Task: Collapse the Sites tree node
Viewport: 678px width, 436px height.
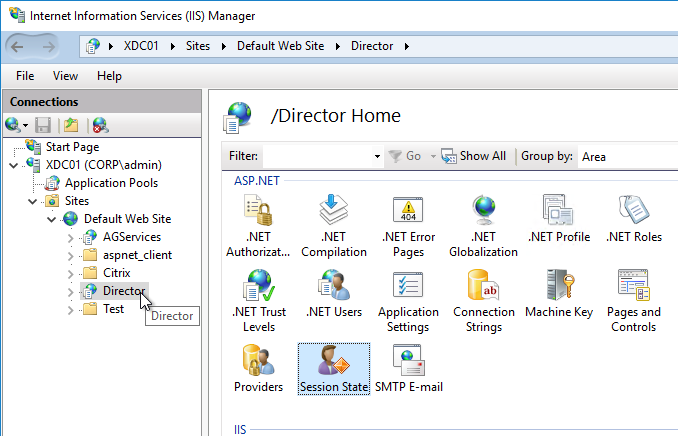Action: pyautogui.click(x=32, y=201)
